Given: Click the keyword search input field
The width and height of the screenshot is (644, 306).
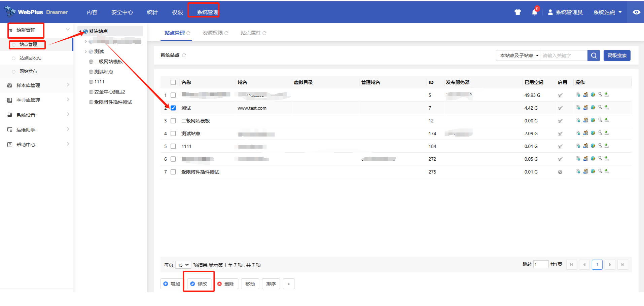Looking at the screenshot, I should coord(564,55).
